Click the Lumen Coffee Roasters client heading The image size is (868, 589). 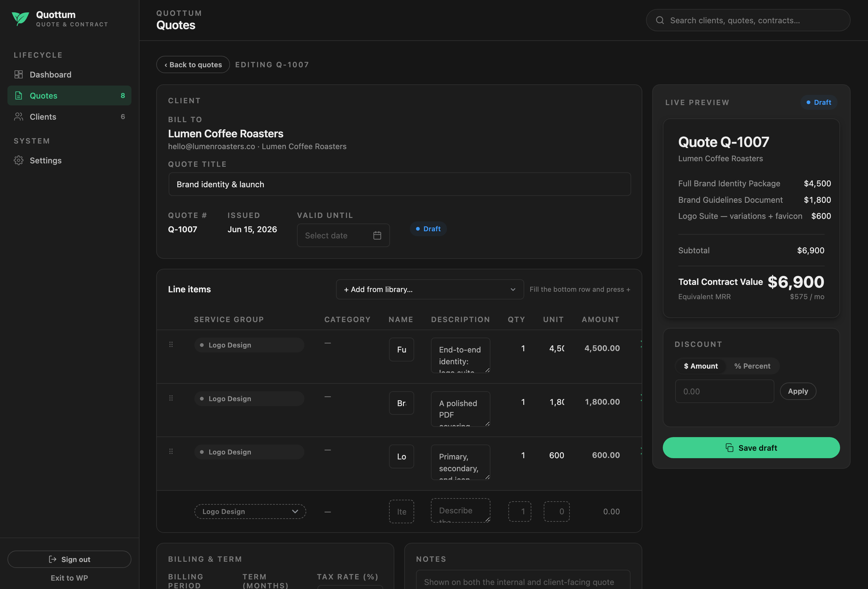pyautogui.click(x=226, y=133)
